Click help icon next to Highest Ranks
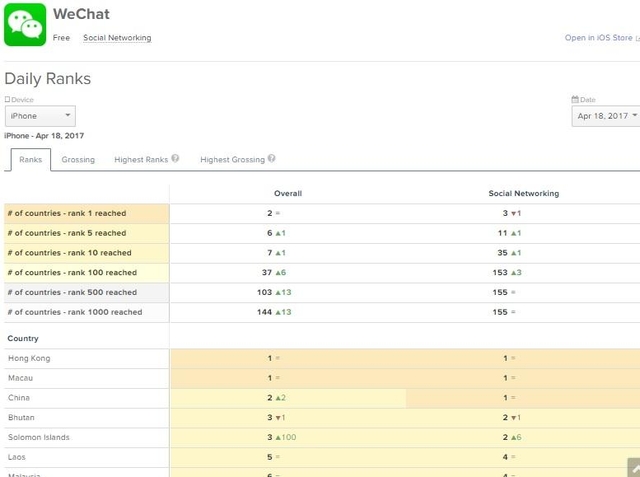Image resolution: width=640 pixels, height=477 pixels. [x=176, y=159]
